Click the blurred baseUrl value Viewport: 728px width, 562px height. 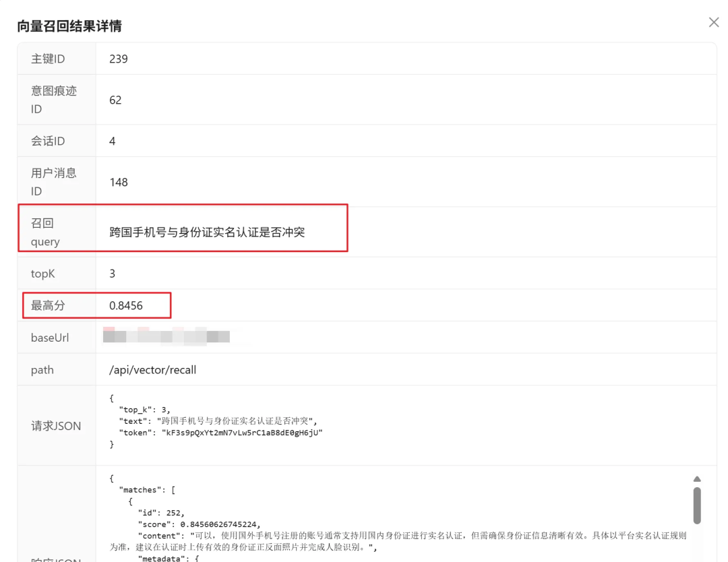tap(166, 336)
